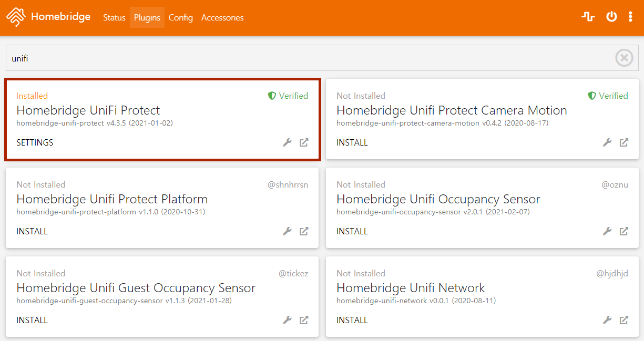Install Homebridge Unifi Occupancy Sensor
Screen dimensions: 644x341
[x=352, y=231]
